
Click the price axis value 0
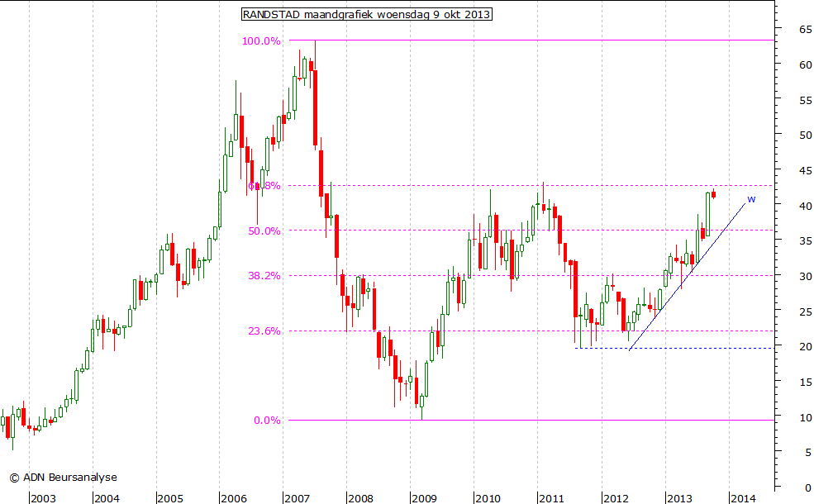(x=808, y=488)
